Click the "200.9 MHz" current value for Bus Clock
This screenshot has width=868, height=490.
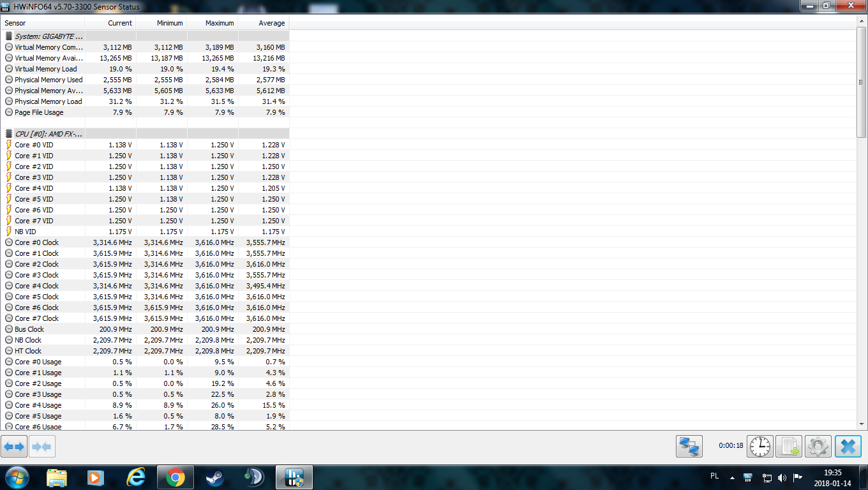116,329
